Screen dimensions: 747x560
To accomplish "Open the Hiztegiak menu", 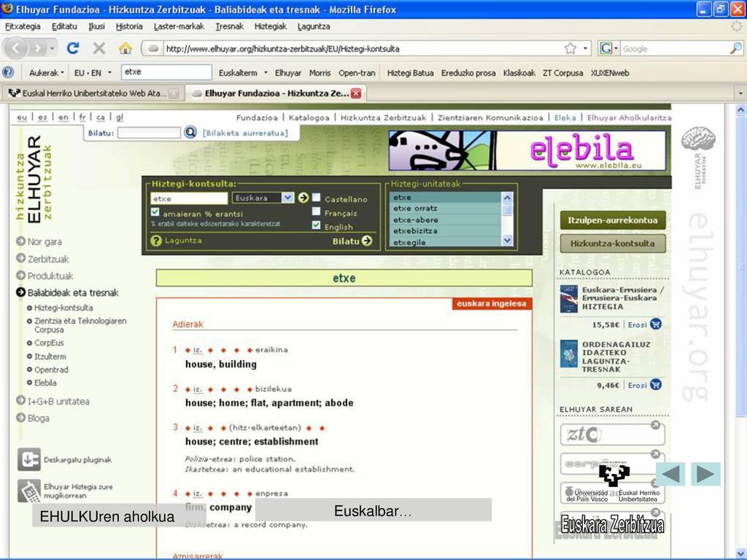I will tap(270, 26).
